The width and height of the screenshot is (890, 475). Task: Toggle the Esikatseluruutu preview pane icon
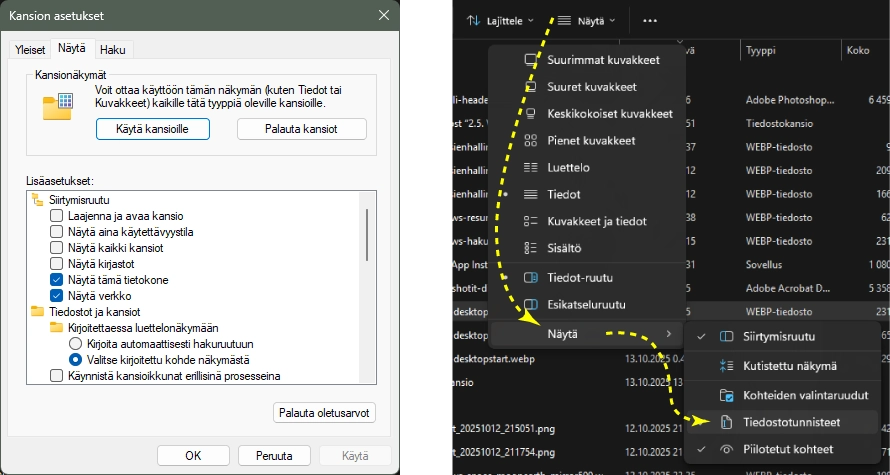[531, 304]
